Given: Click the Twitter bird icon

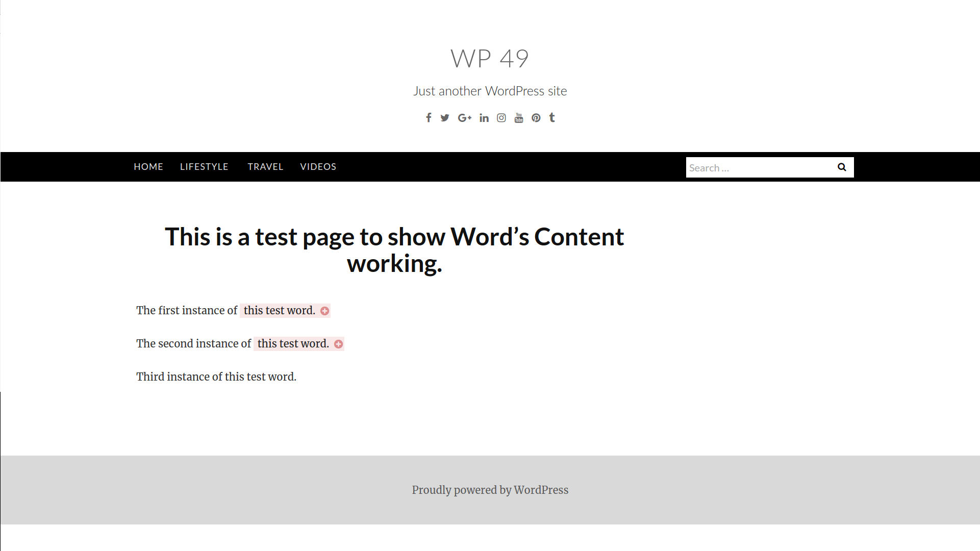Looking at the screenshot, I should [x=445, y=118].
